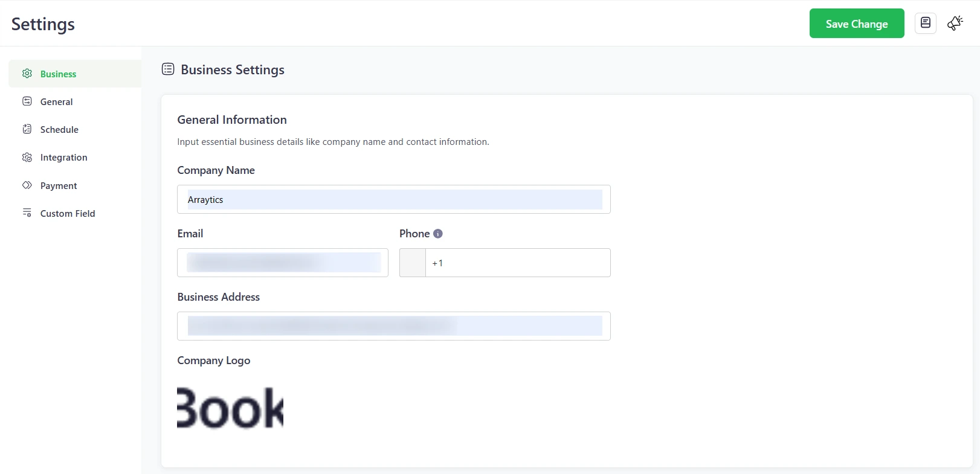Viewport: 980px width, 474px height.
Task: Click the Custom Field sidebar icon
Action: (x=27, y=213)
